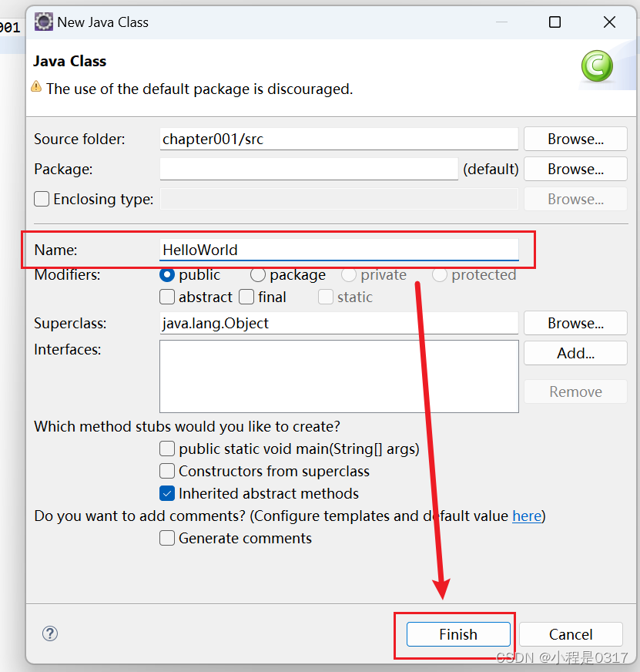Enable Generate comments checkbox

click(x=167, y=538)
